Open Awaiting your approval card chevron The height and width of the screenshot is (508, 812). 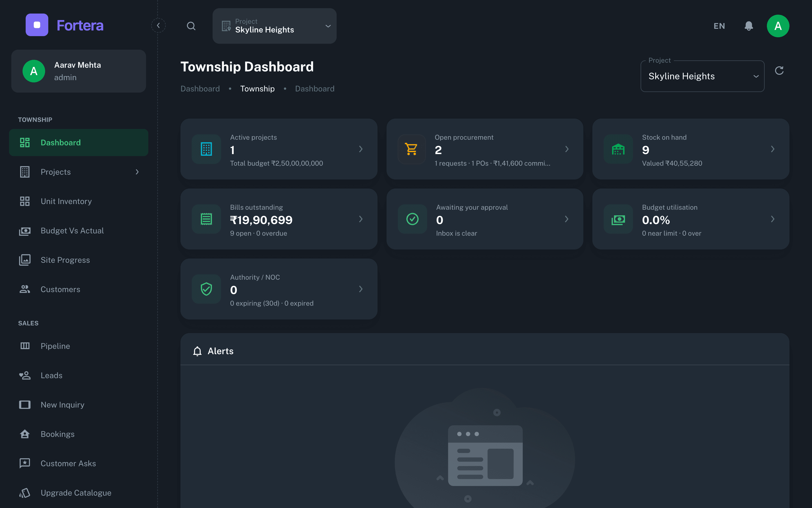(567, 219)
